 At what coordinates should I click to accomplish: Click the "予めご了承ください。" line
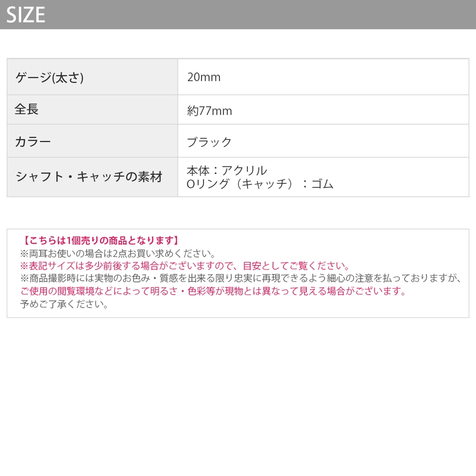click(x=65, y=304)
